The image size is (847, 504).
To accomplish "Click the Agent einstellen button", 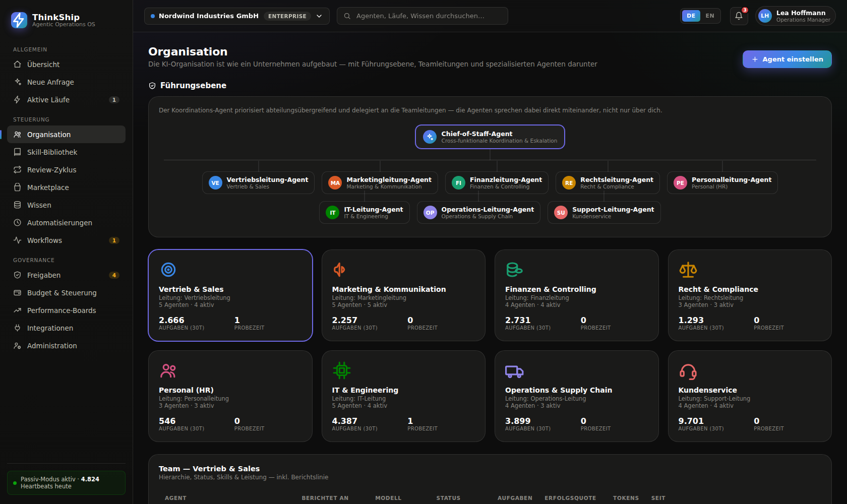I will coord(787,59).
